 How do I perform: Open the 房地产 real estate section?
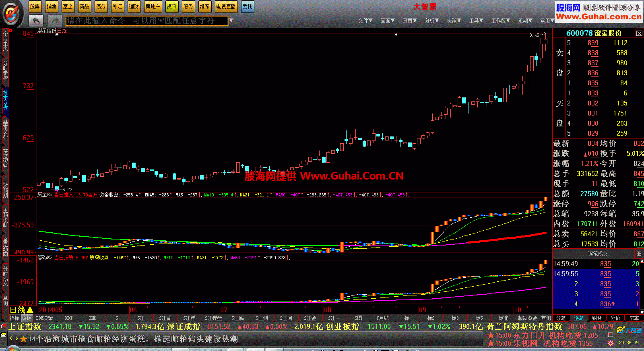point(153,6)
